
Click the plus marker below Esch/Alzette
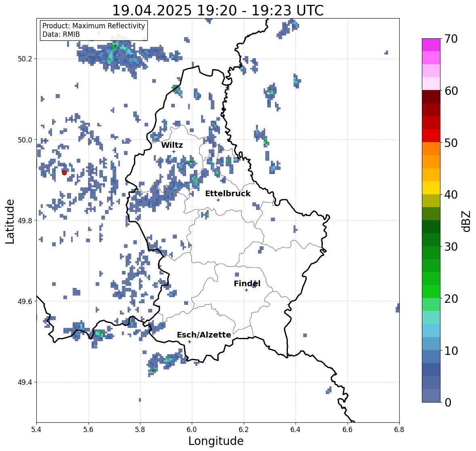coord(189,342)
